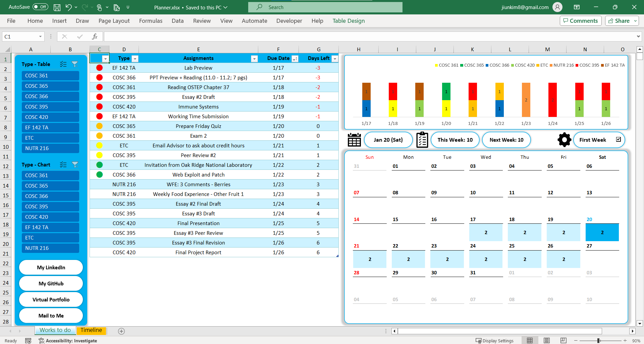Click the Save icon in the title bar

57,7
